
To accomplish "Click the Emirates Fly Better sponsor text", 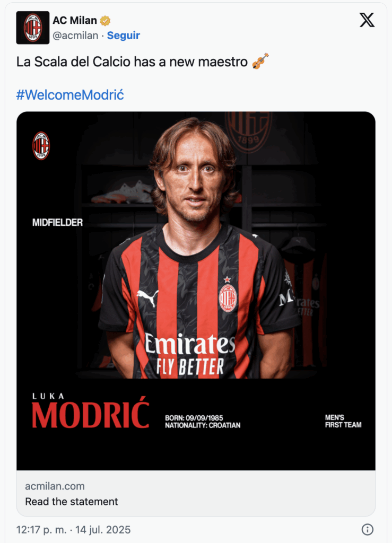I will coord(190,354).
